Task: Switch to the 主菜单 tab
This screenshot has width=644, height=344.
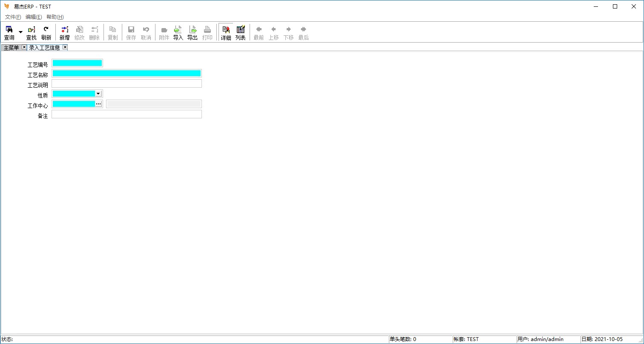Action: click(11, 48)
